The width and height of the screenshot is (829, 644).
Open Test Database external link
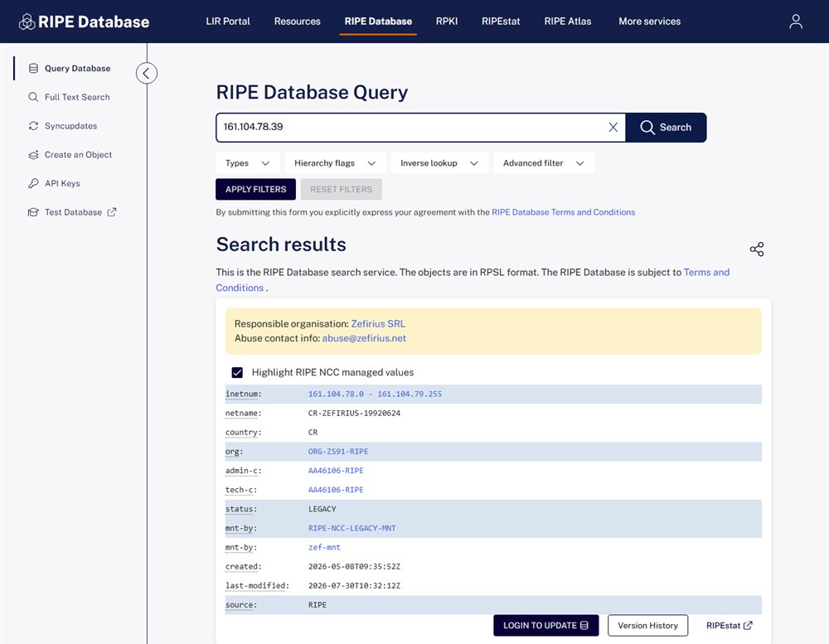(73, 212)
